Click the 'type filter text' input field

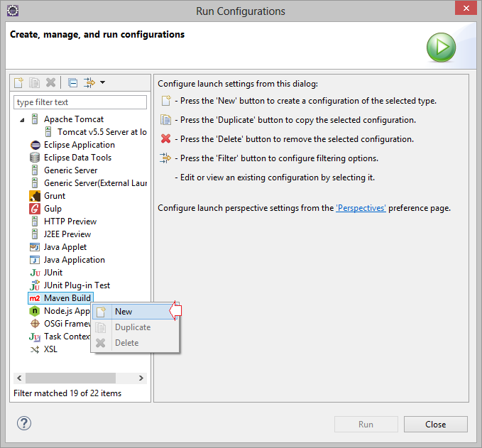pos(80,102)
